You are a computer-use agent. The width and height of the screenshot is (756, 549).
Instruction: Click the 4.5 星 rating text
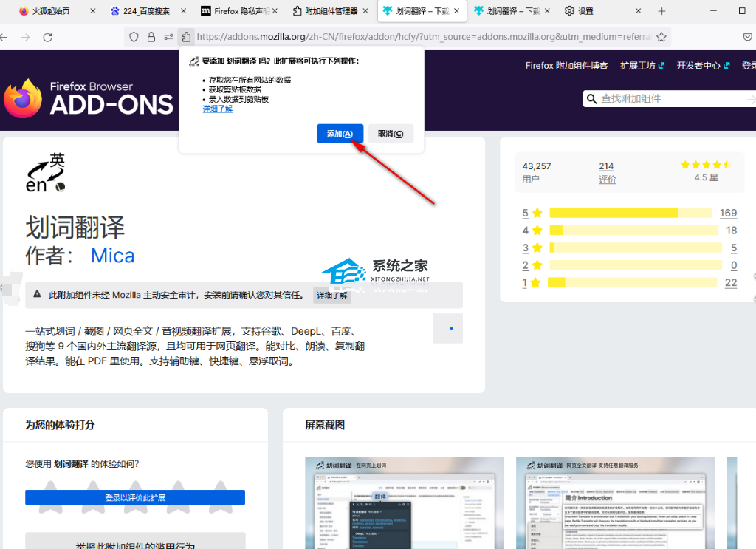707,177
